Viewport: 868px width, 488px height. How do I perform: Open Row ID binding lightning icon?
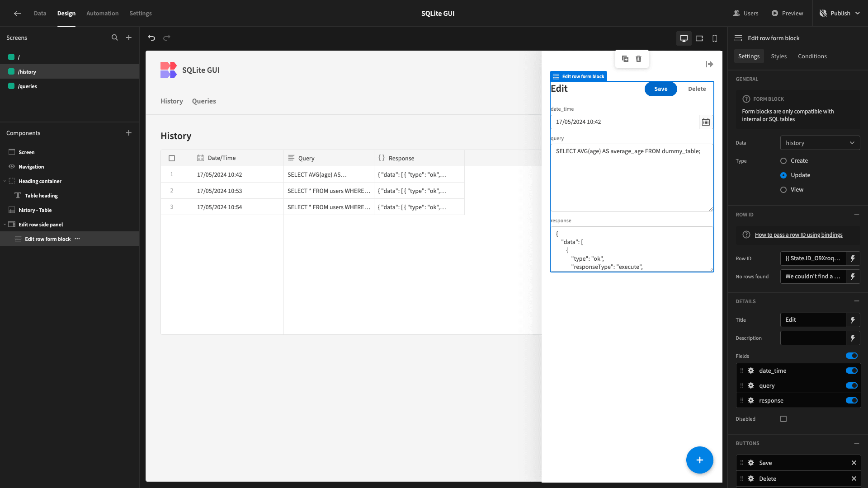point(853,258)
